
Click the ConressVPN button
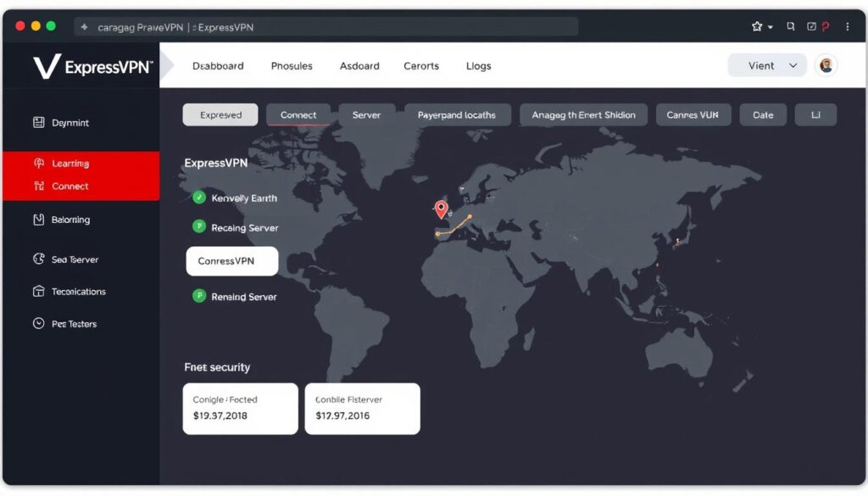tap(232, 261)
